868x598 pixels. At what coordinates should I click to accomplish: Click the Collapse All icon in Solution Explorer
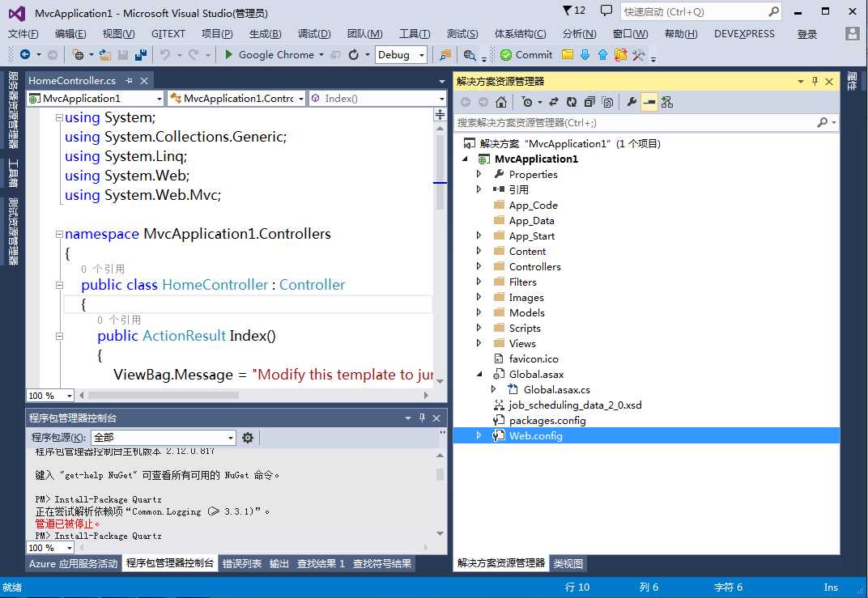pos(589,102)
